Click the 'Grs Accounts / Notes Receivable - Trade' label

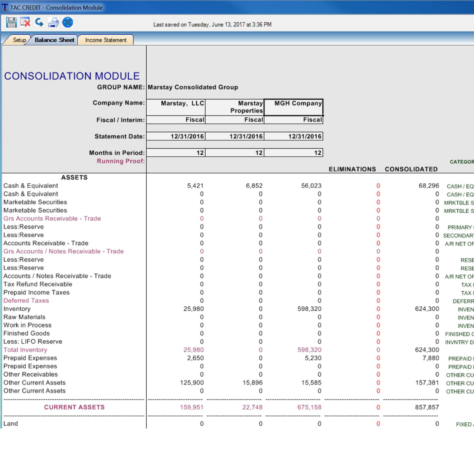pyautogui.click(x=63, y=251)
